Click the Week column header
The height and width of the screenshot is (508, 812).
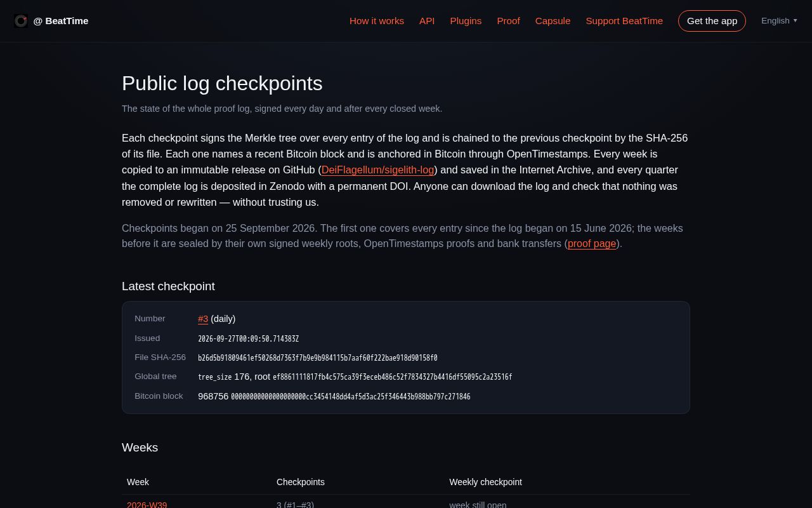(138, 482)
